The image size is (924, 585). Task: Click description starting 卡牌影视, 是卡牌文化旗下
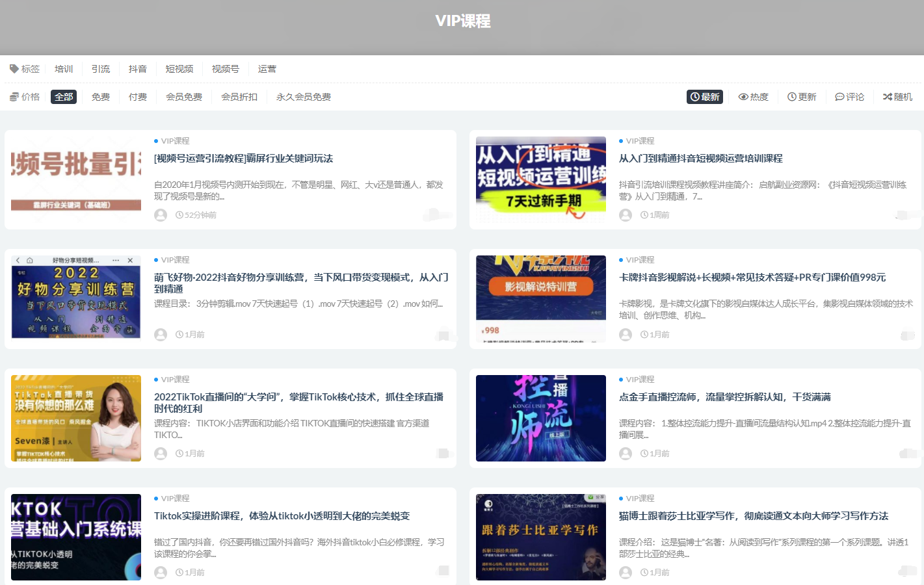coord(766,309)
